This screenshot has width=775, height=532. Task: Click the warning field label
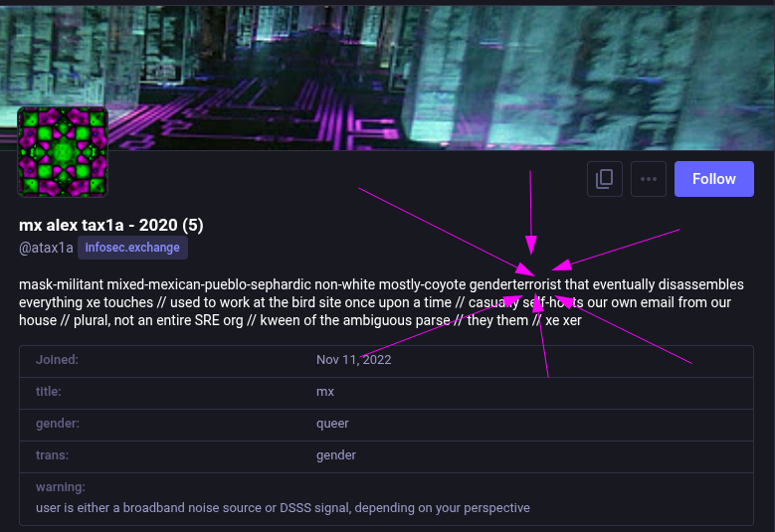click(60, 487)
